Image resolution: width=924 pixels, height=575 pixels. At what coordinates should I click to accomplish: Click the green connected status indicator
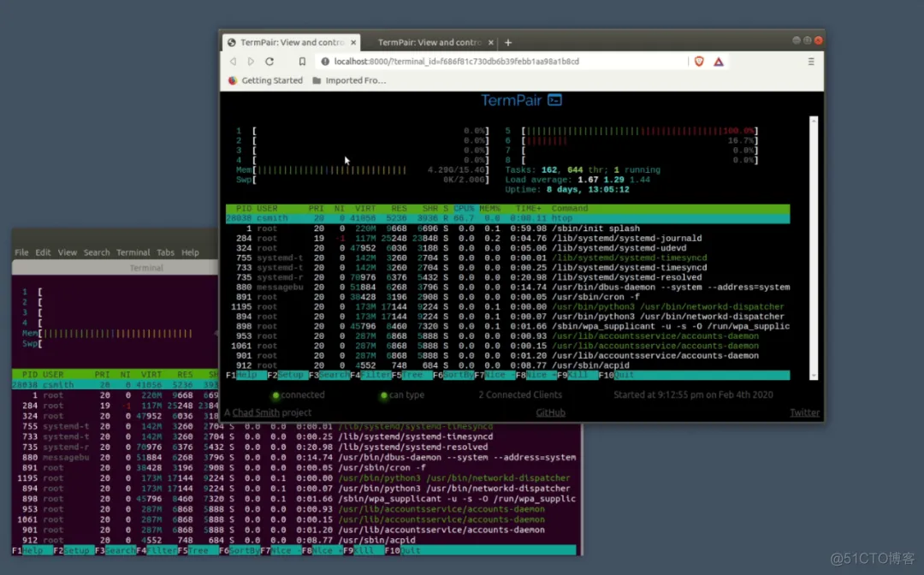(x=275, y=395)
